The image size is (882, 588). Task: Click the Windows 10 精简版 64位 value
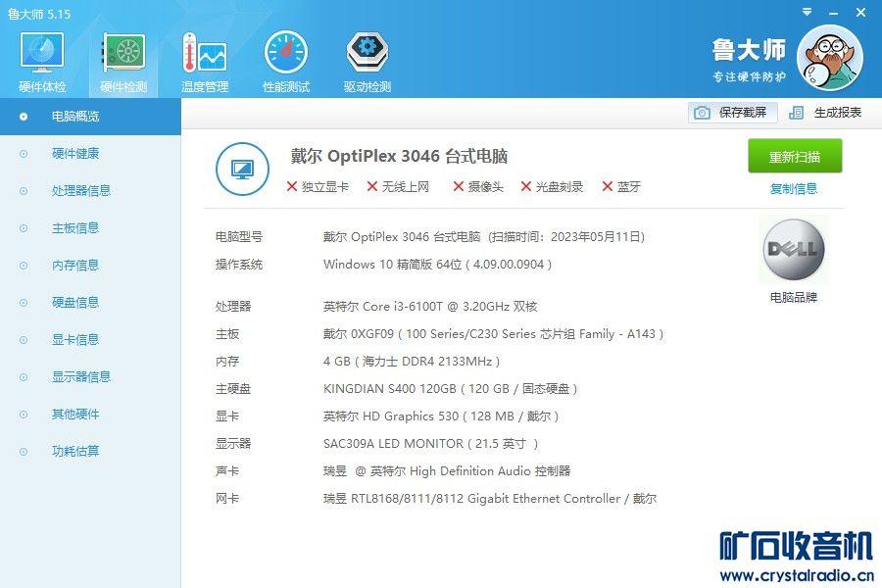[437, 265]
